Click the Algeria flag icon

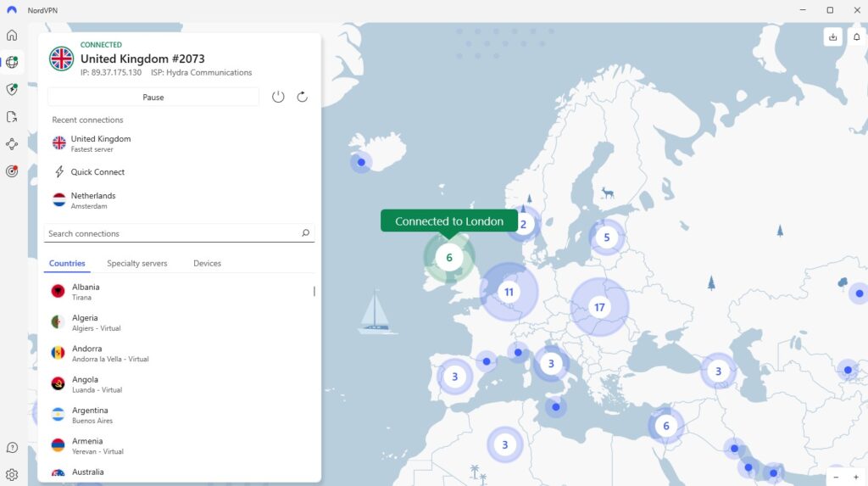click(x=58, y=322)
